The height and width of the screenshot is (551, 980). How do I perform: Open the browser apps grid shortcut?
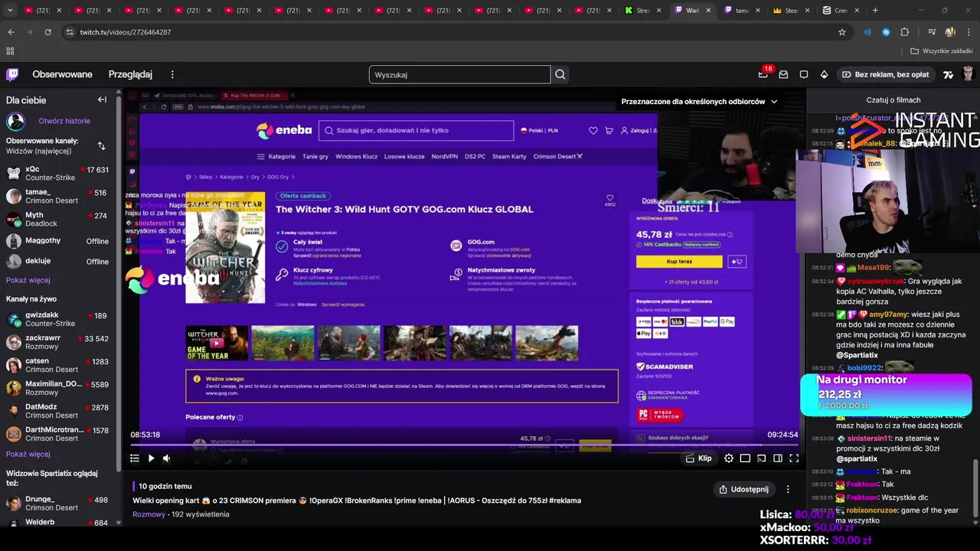[10, 51]
